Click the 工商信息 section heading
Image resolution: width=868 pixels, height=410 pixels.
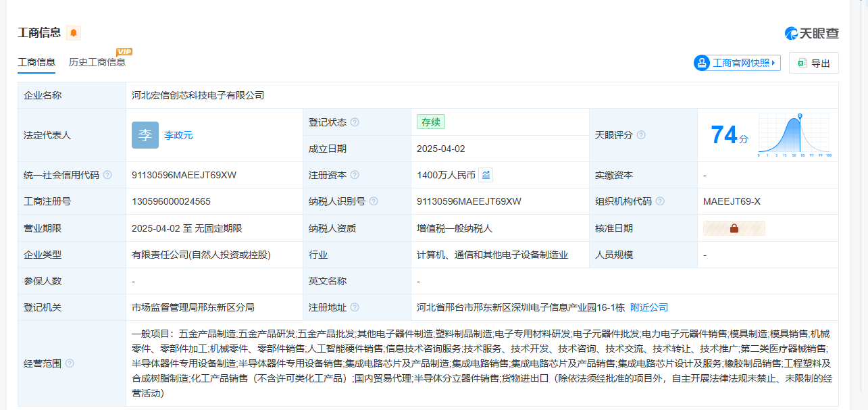click(39, 32)
